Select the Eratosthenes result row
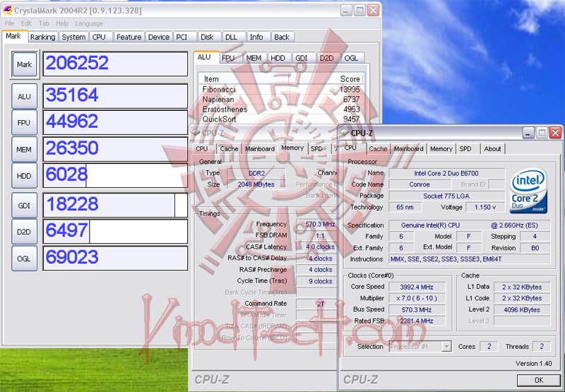This screenshot has height=392, width=565. click(x=281, y=109)
